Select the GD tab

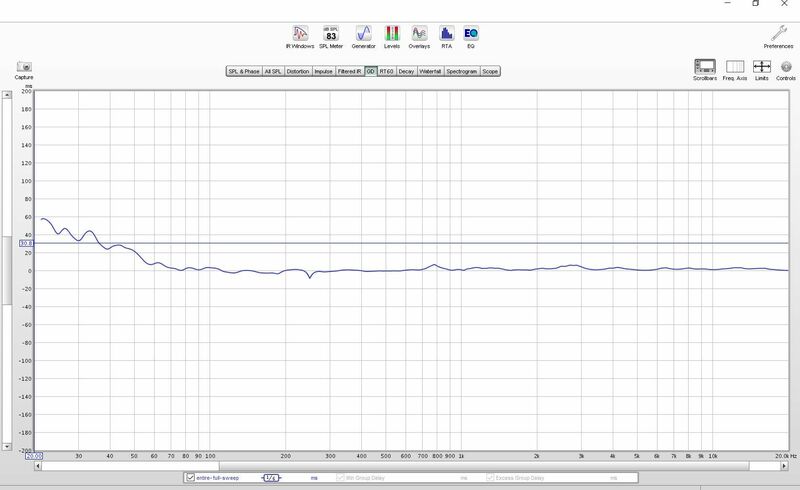point(370,71)
